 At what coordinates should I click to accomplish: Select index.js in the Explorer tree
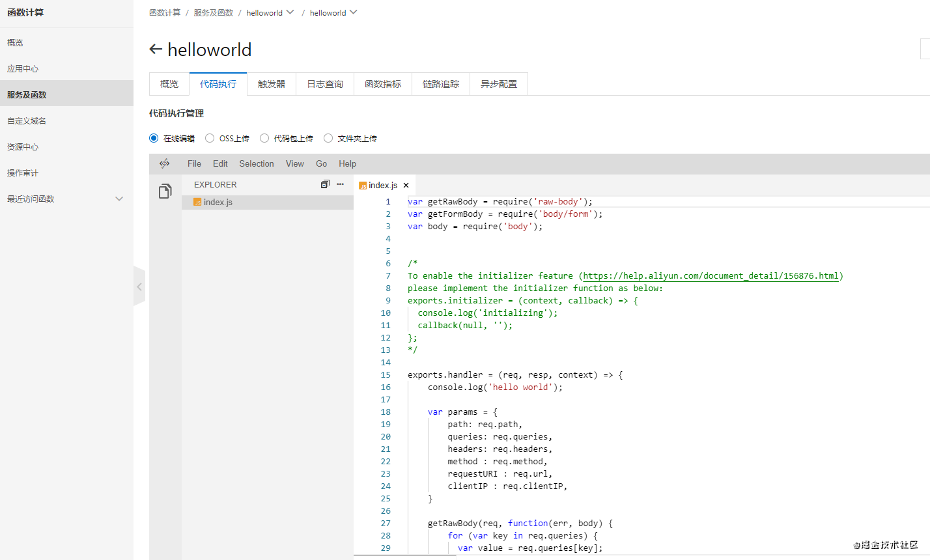(x=268, y=203)
